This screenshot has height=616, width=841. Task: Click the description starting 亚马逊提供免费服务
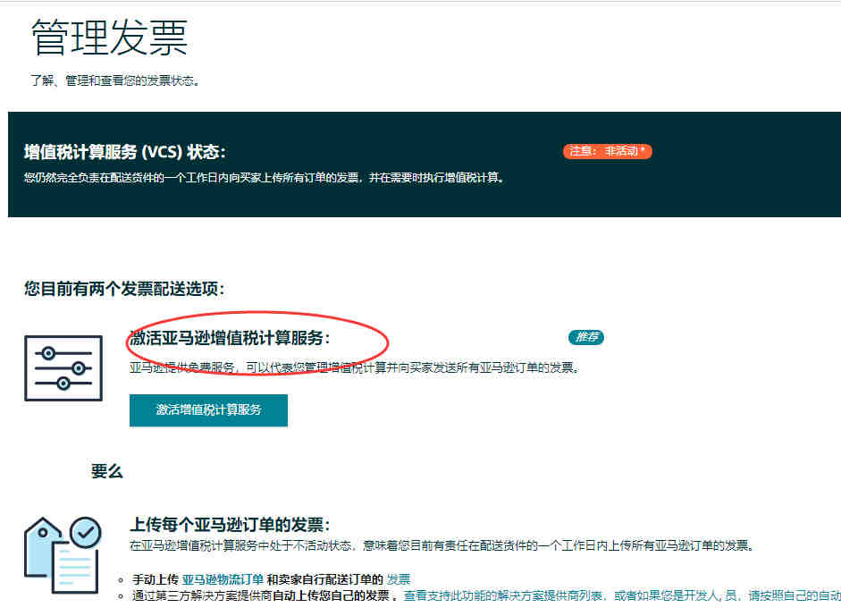[355, 367]
